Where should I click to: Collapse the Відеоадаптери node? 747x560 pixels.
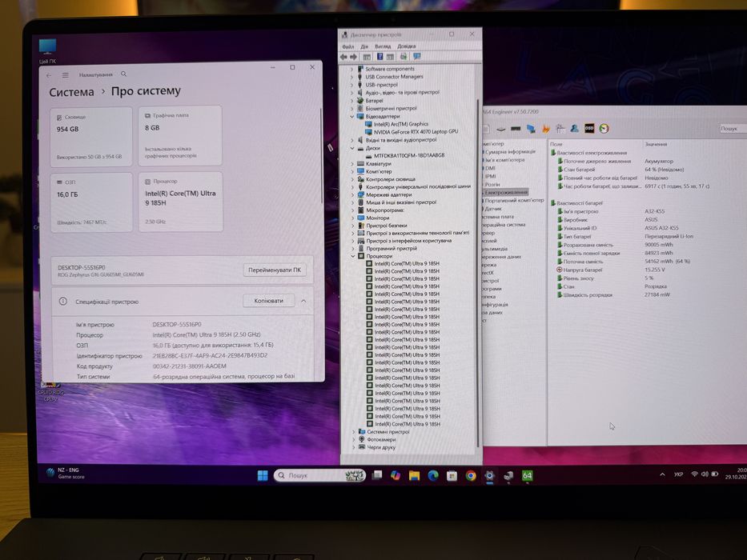[x=352, y=116]
